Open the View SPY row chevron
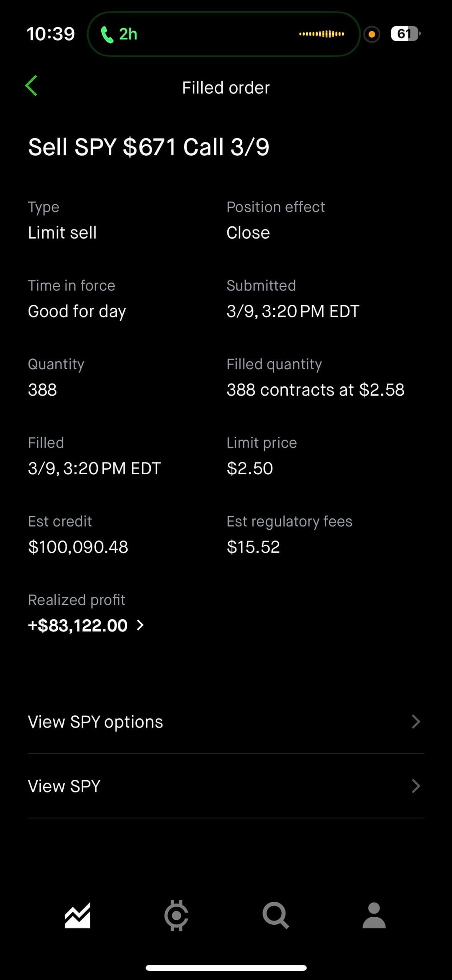The height and width of the screenshot is (980, 452). (415, 786)
